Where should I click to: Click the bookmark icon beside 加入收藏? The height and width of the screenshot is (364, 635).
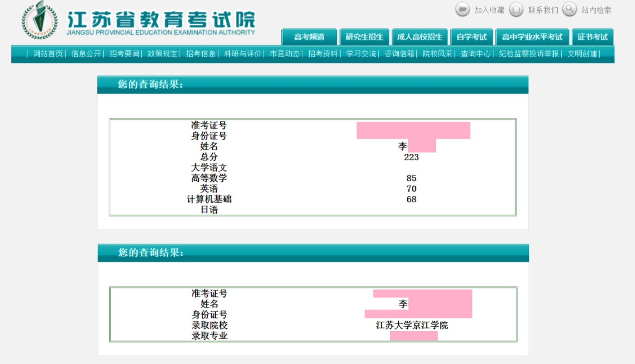point(462,9)
